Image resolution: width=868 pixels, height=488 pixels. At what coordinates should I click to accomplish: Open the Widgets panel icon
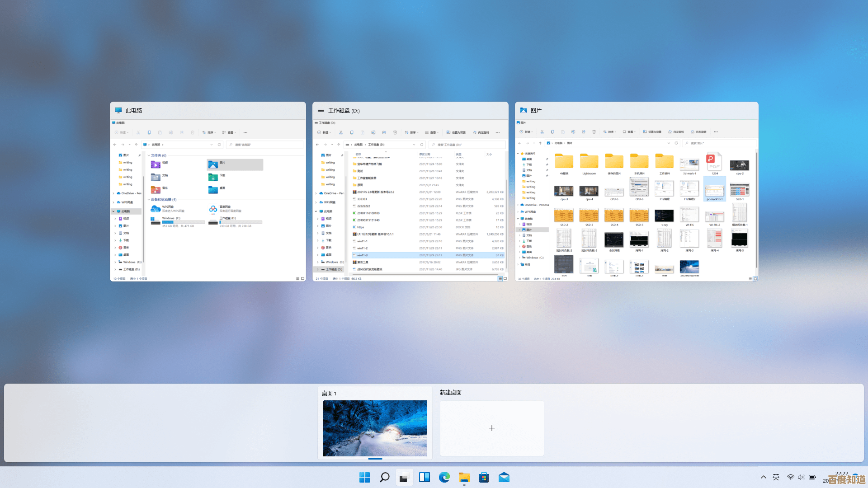[x=425, y=477]
